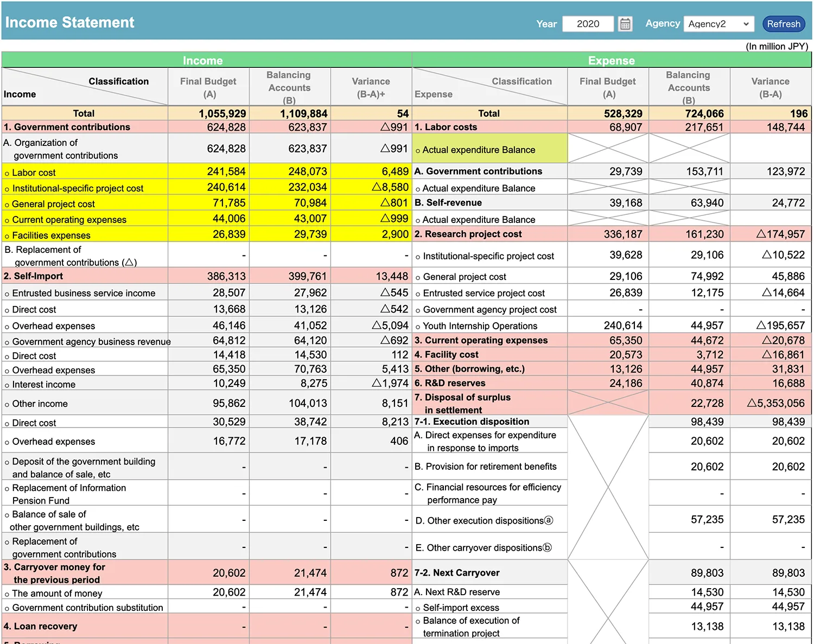Click the Income total value 1,055,929
The height and width of the screenshot is (644, 814).
point(222,113)
